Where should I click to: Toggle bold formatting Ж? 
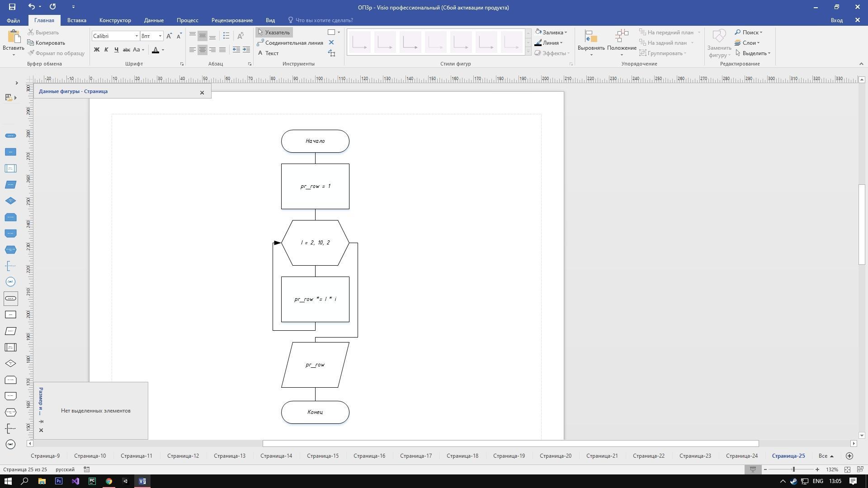(96, 50)
